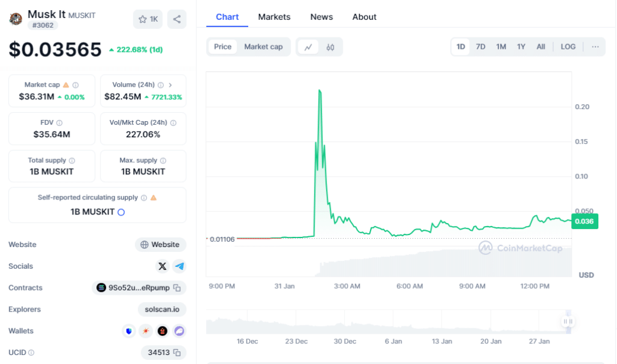Toggle LOG scale on chart
The image size is (617, 364).
pyautogui.click(x=568, y=47)
